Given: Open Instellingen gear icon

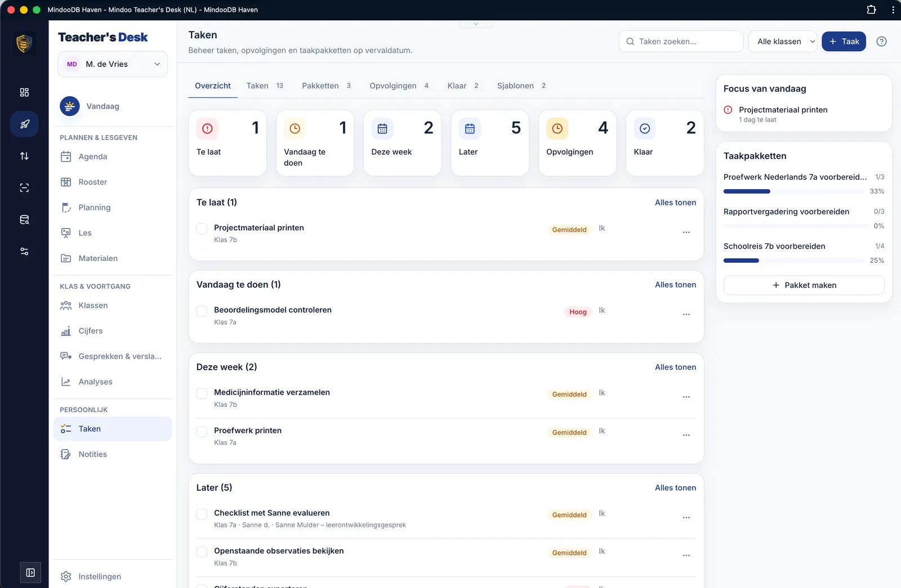Looking at the screenshot, I should pos(66,576).
